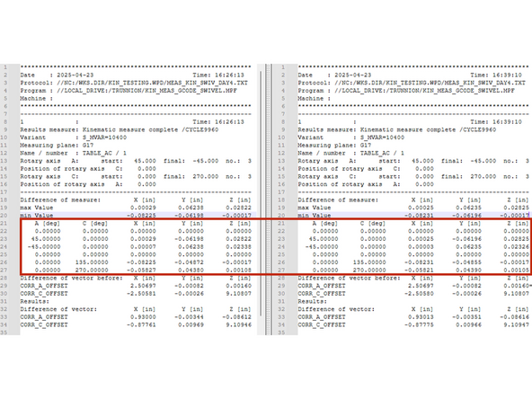Image resolution: width=532 pixels, height=399 pixels.
Task: Click the Program path line in right pane
Action: coord(406,91)
